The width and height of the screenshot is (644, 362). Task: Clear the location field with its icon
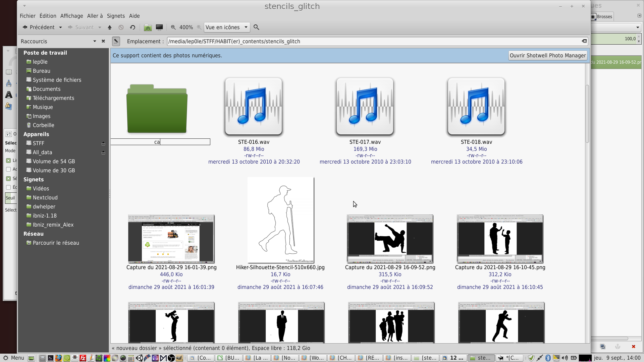click(x=584, y=41)
